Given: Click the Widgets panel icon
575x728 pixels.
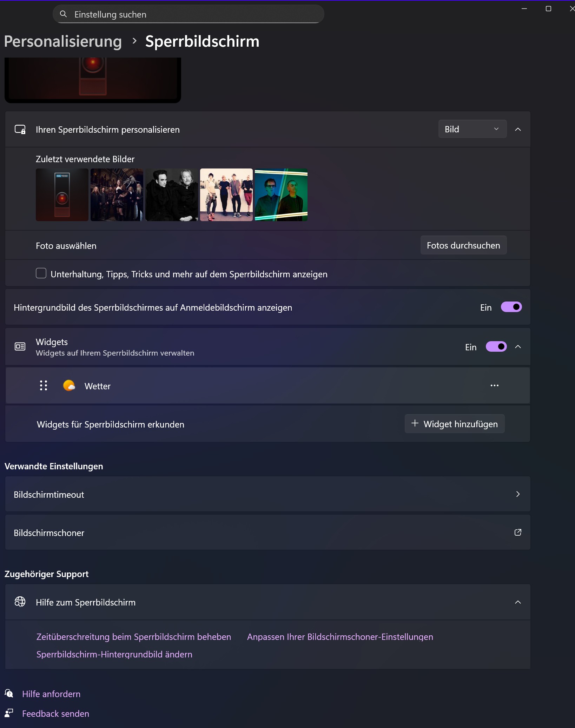Looking at the screenshot, I should pos(20,346).
